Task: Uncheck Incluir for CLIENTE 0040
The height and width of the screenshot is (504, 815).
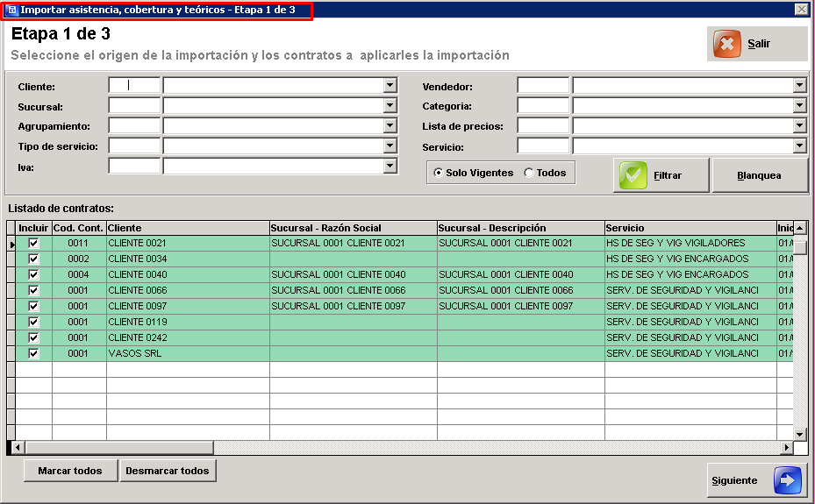Action: tap(34, 274)
